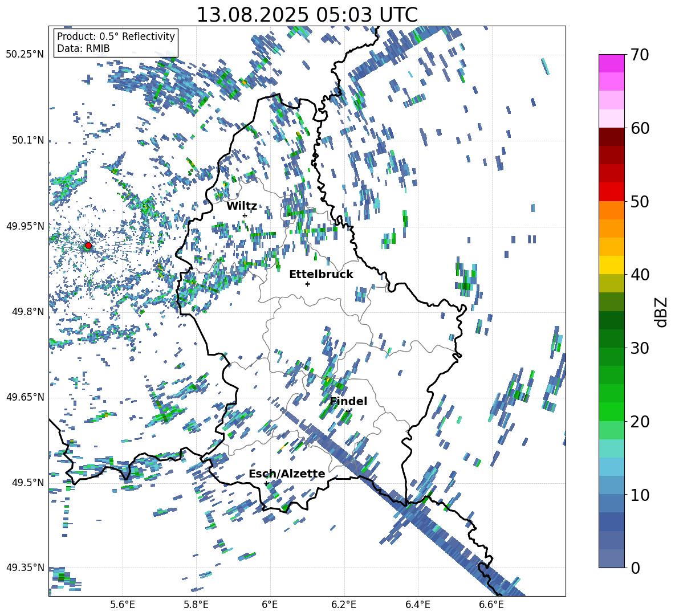
Task: Click the Wiltz city label
Action: coord(242,206)
